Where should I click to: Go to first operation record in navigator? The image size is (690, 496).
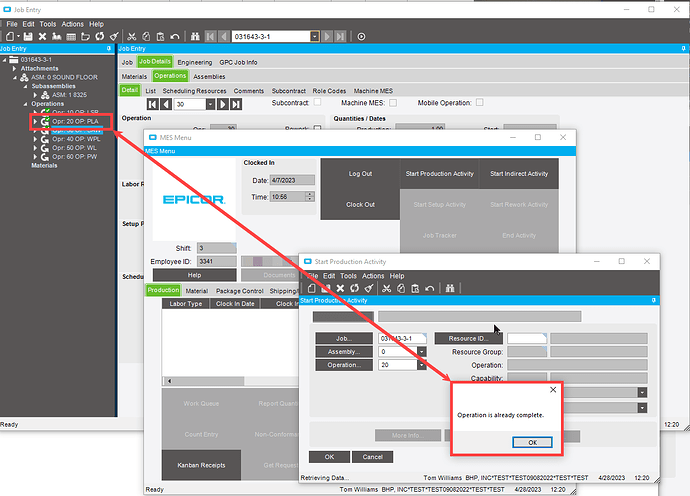coord(153,104)
